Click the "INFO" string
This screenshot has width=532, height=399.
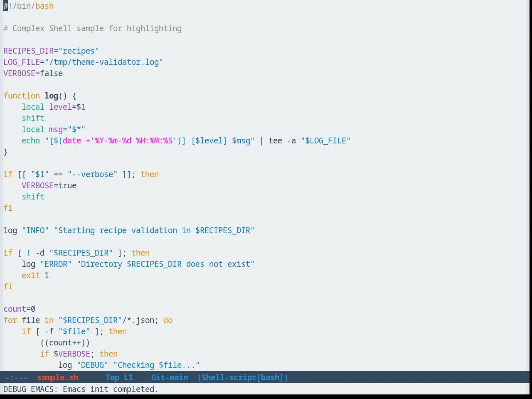35,230
